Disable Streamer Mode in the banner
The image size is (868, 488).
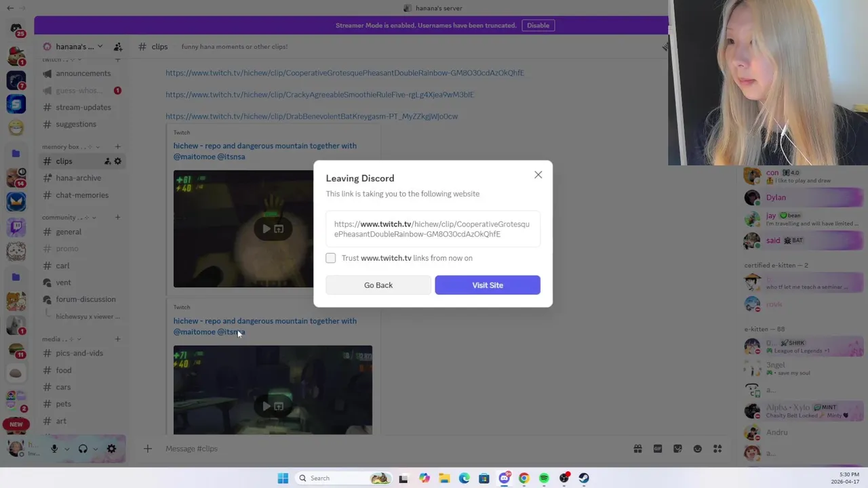coord(538,25)
